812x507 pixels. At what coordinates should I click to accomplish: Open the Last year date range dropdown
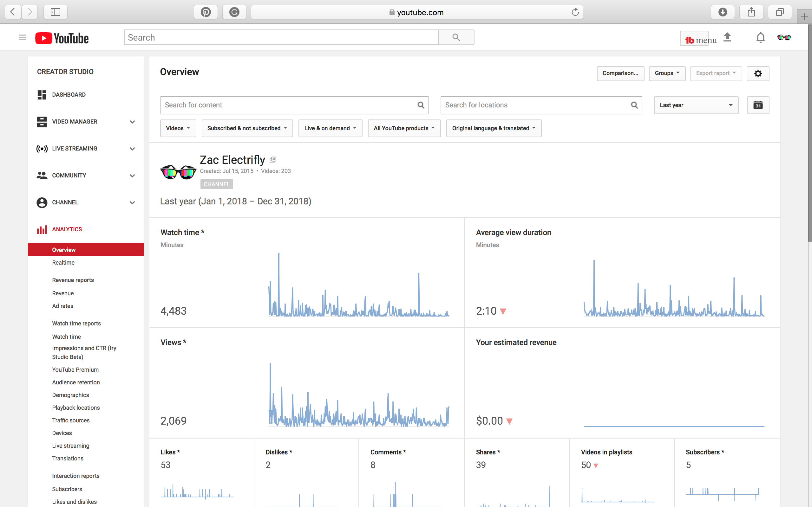coord(696,105)
